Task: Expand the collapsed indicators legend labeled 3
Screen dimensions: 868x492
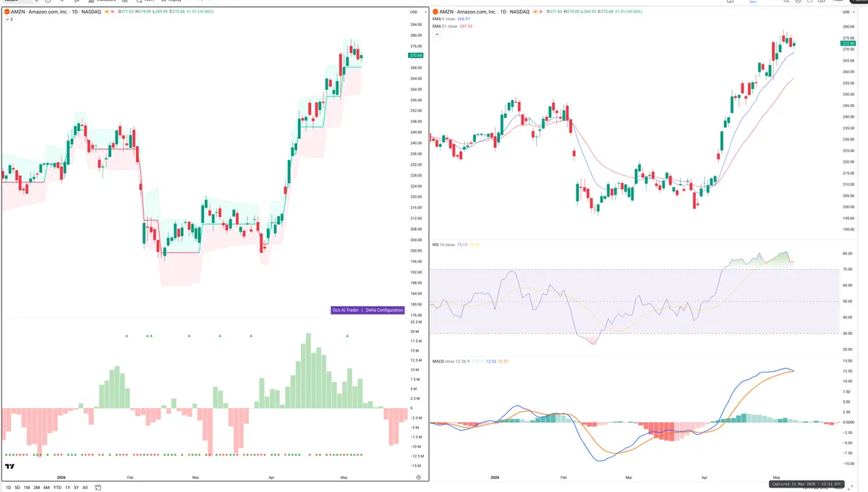Action: click(x=9, y=20)
